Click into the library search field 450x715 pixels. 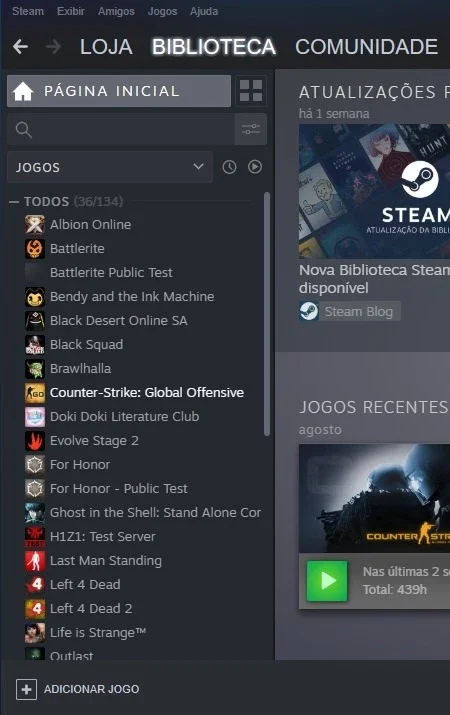click(121, 130)
